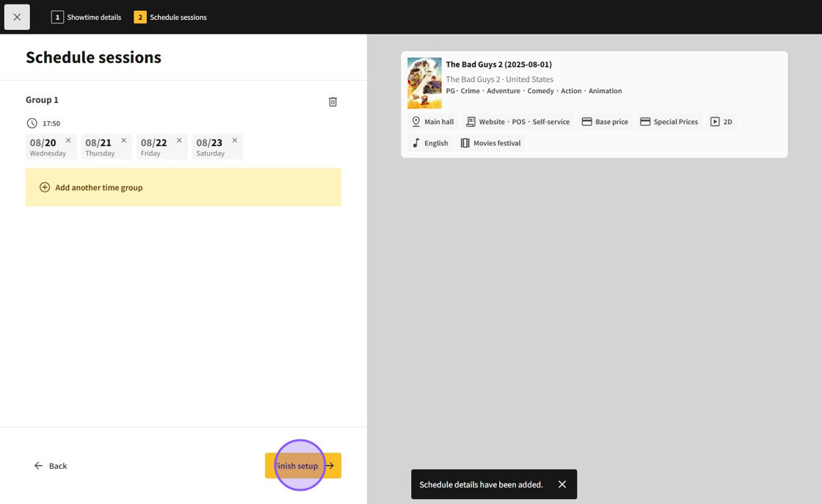Screen dimensions: 822x504
Task: Click the 2D format tag
Action: [x=721, y=122]
